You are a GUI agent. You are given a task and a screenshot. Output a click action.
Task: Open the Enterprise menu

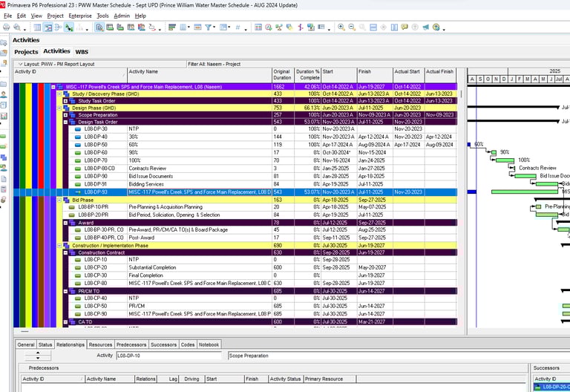[80, 16]
